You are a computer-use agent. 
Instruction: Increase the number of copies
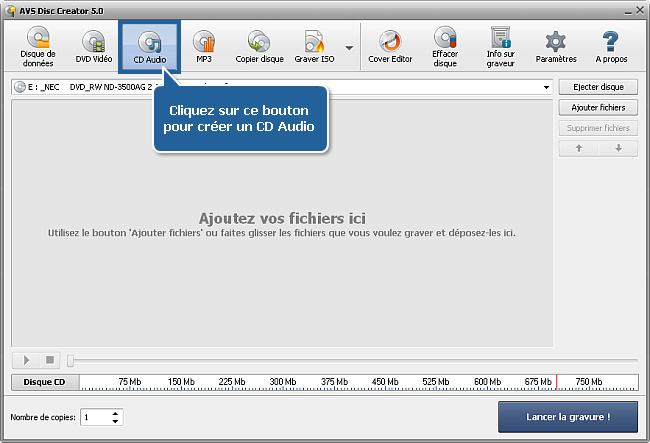115,414
